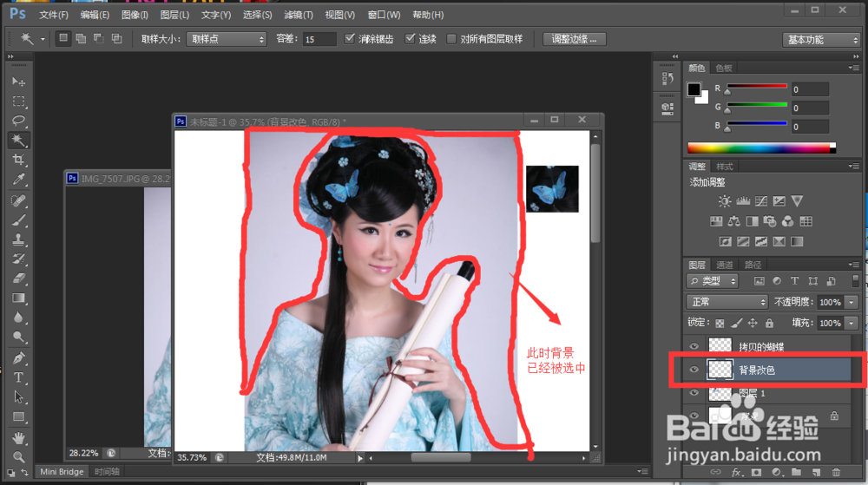
Task: Open the 填充 fill dropdown arrow
Action: [x=852, y=323]
